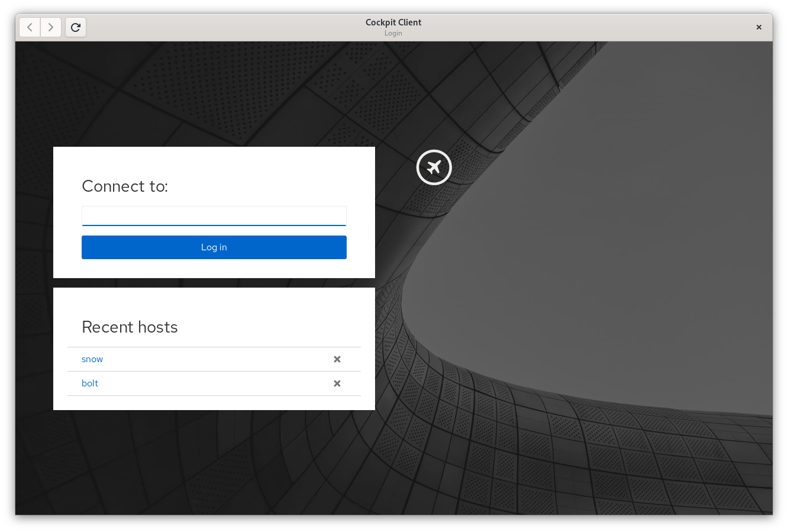Reload the page with the refresh icon
This screenshot has width=788, height=532.
pos(76,27)
